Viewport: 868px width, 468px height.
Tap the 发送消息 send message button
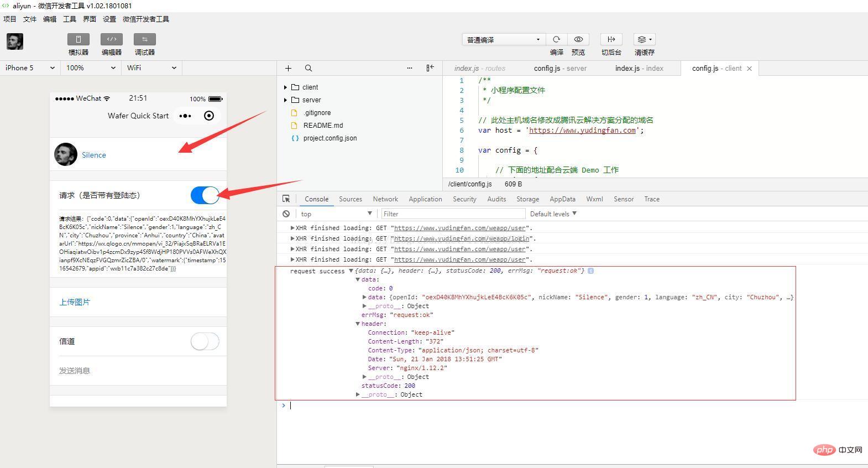click(75, 371)
